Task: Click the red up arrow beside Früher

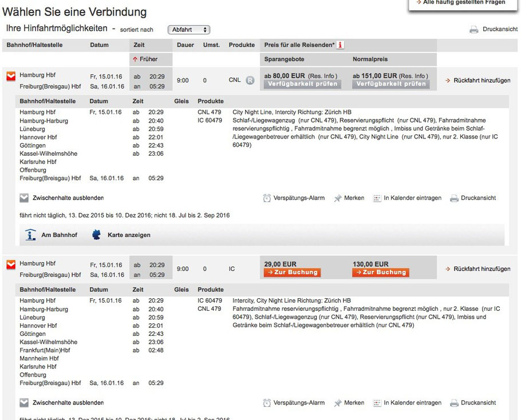Action: [x=135, y=60]
